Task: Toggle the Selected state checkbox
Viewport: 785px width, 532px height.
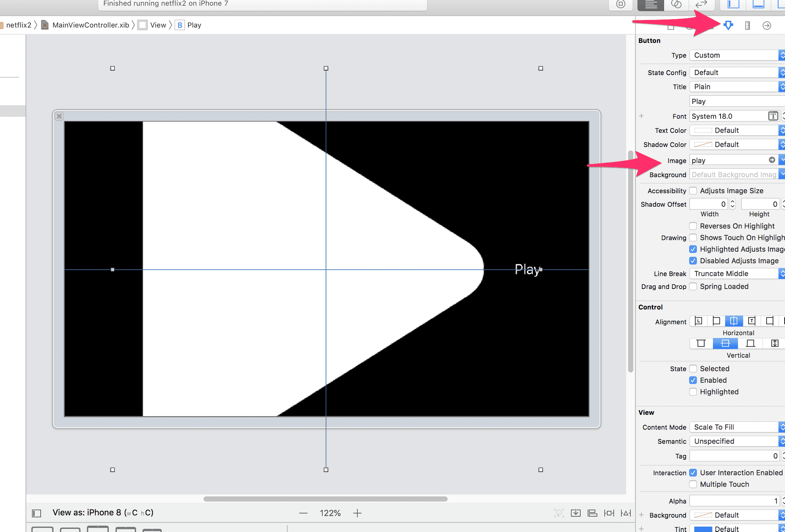Action: pos(692,369)
